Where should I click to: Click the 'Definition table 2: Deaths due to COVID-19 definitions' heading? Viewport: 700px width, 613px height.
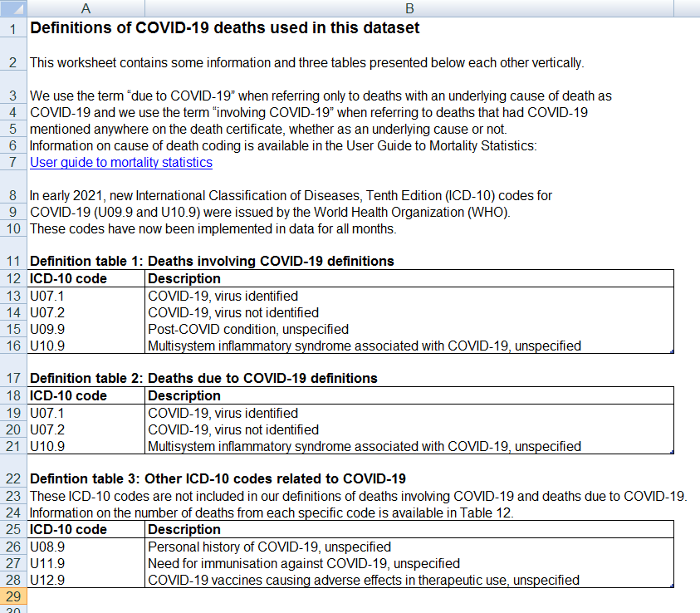tap(203, 378)
